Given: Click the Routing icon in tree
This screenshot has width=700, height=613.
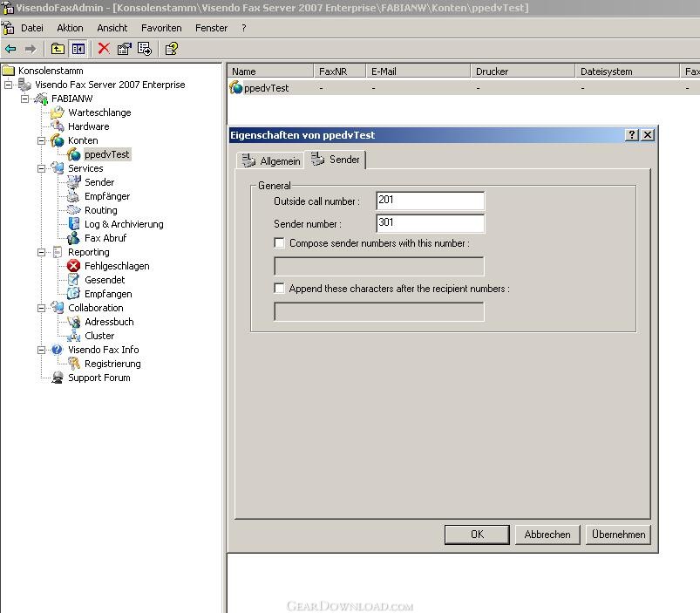Looking at the screenshot, I should (73, 210).
